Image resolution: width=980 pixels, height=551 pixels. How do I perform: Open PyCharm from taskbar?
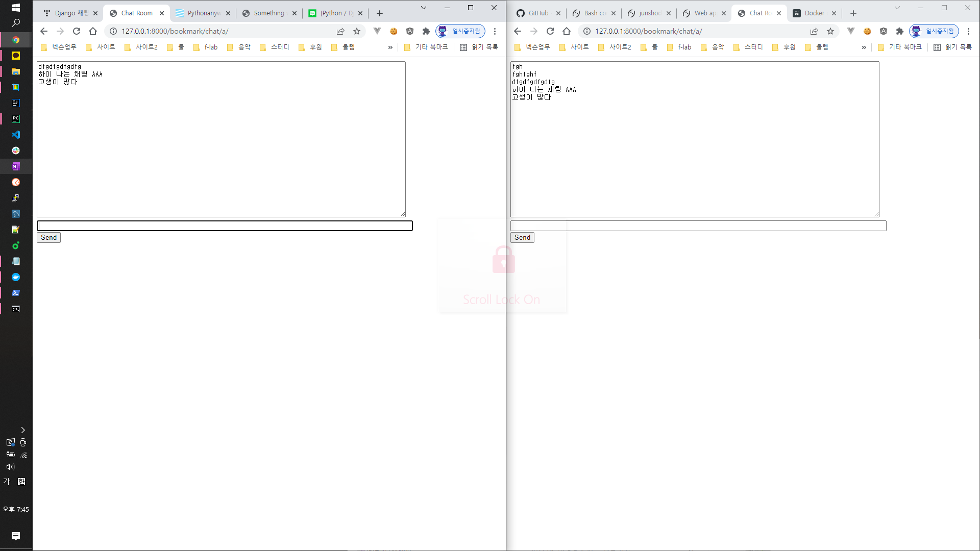(x=16, y=119)
